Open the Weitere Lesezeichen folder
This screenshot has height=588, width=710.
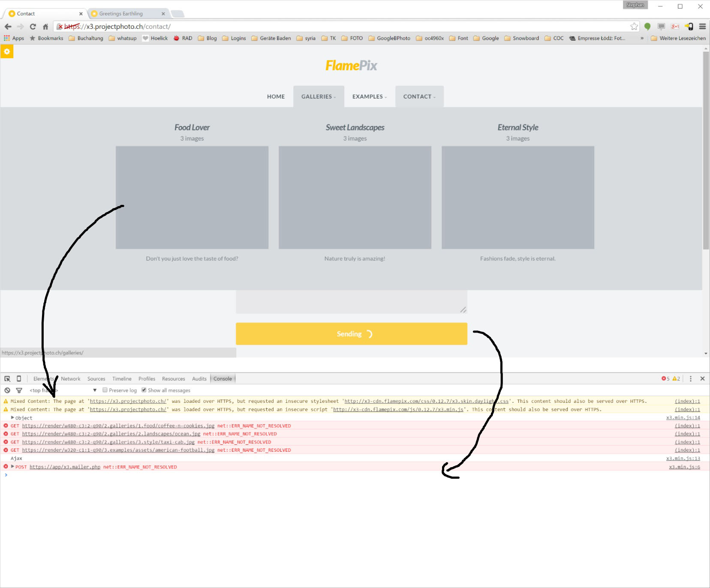[678, 38]
